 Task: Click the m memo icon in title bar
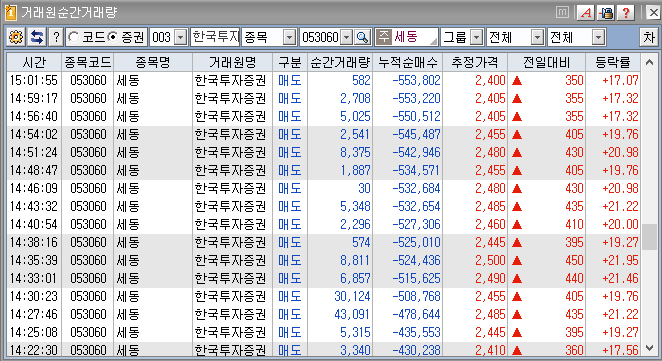(562, 13)
